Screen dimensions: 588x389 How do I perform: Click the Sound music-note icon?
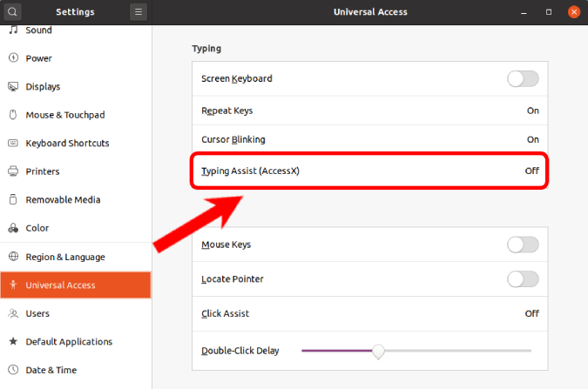[x=13, y=30]
